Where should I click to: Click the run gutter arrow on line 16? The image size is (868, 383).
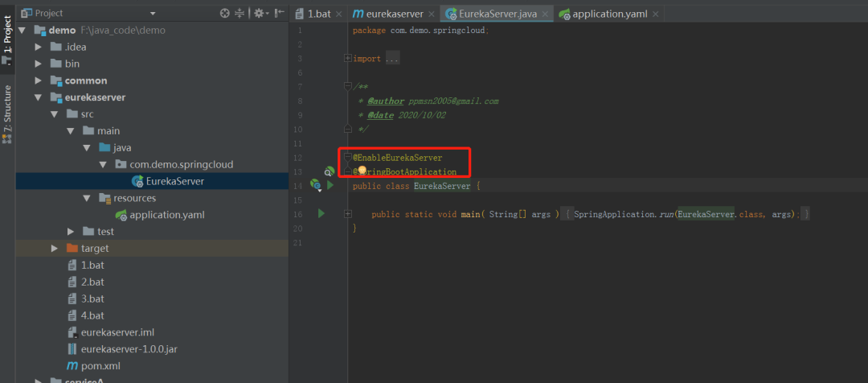pos(321,213)
